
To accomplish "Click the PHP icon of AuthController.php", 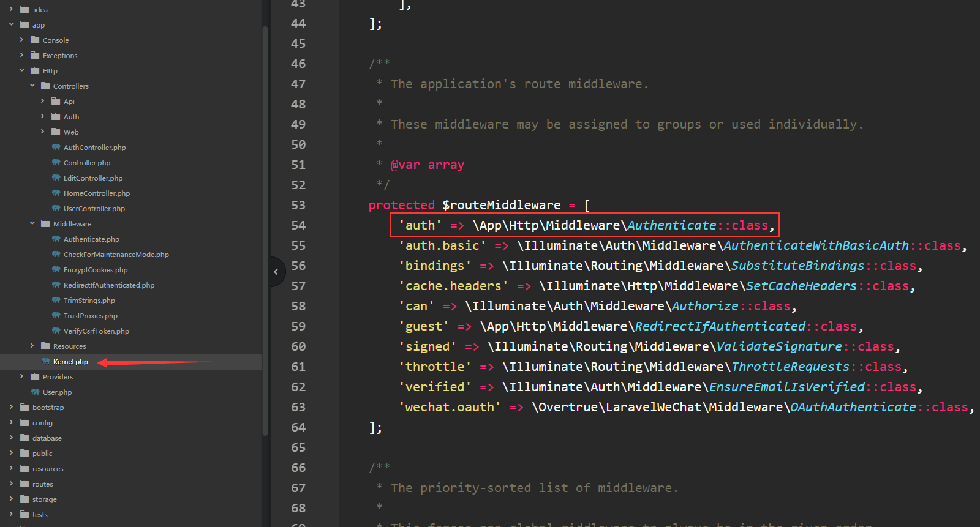I will pyautogui.click(x=56, y=147).
